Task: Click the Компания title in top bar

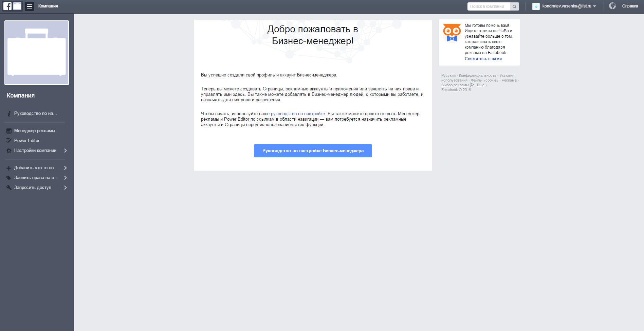Action: pyautogui.click(x=48, y=6)
